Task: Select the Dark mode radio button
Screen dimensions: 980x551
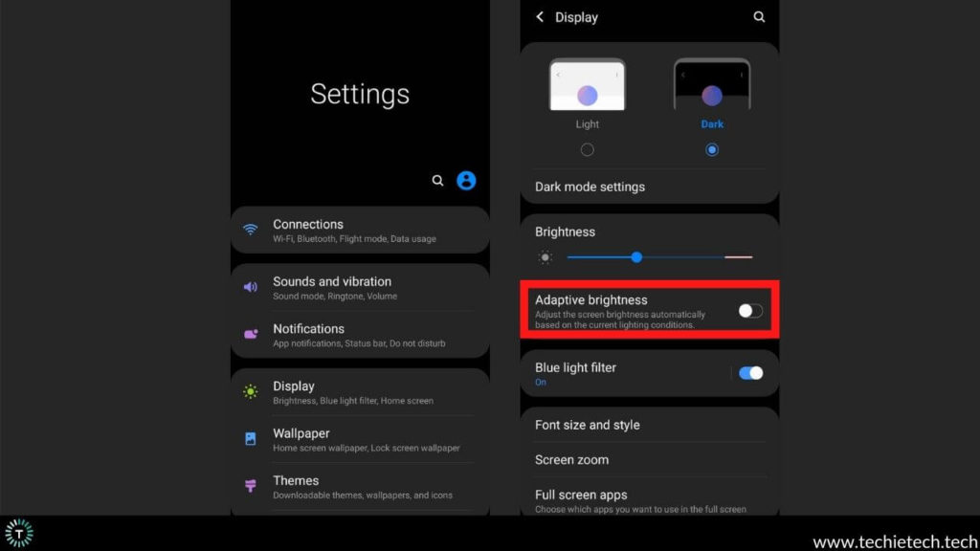Action: pyautogui.click(x=712, y=150)
